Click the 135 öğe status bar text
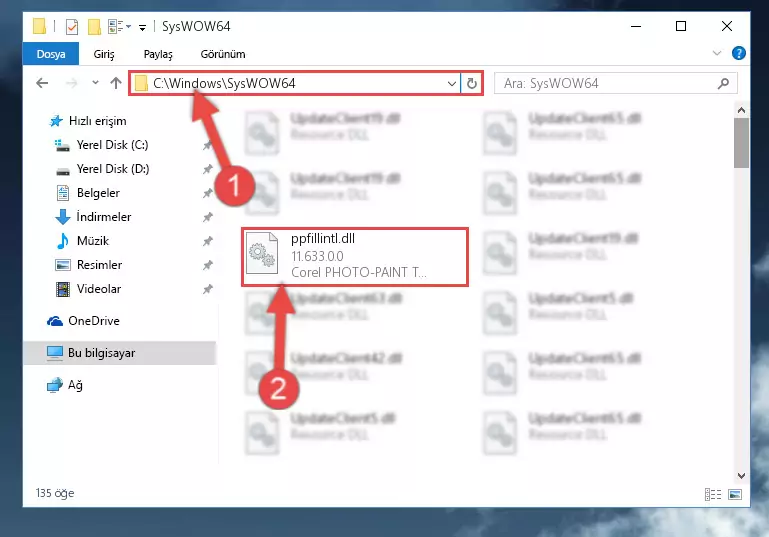This screenshot has height=537, width=769. [55, 493]
